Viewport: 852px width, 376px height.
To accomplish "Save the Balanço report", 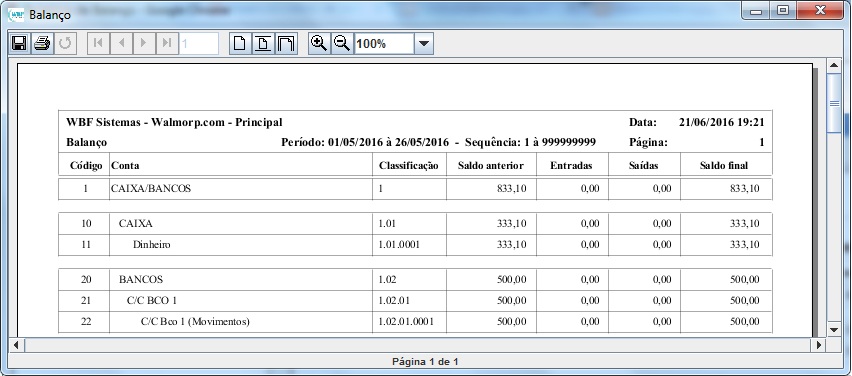I will (x=20, y=43).
